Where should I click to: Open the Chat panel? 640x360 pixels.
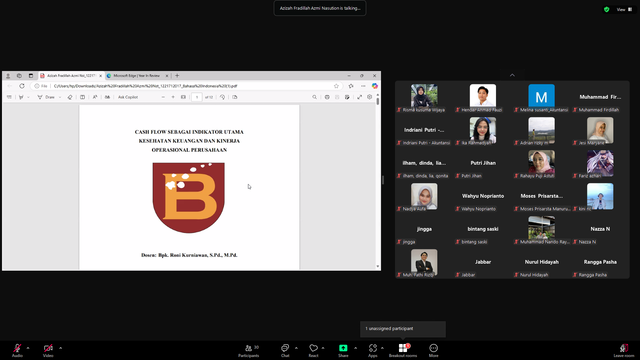(285, 350)
